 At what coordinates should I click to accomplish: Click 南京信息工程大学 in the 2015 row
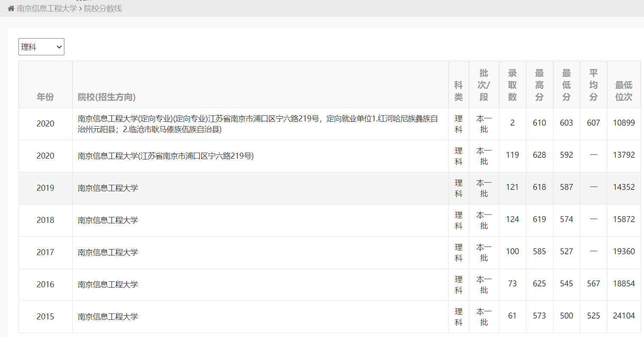(108, 316)
